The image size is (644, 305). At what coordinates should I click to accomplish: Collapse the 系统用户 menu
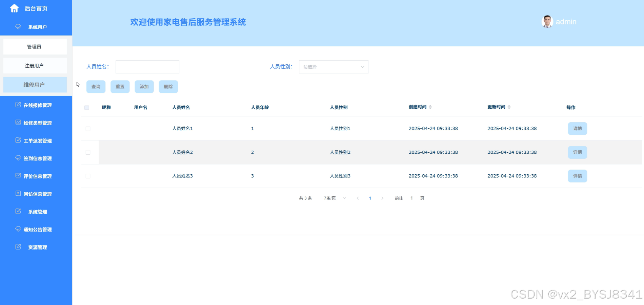coord(36,27)
